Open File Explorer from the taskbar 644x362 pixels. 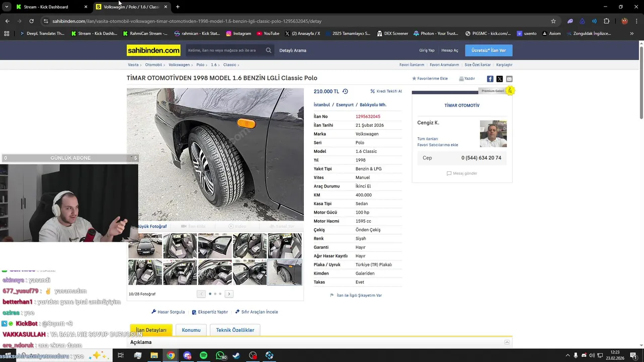154,355
